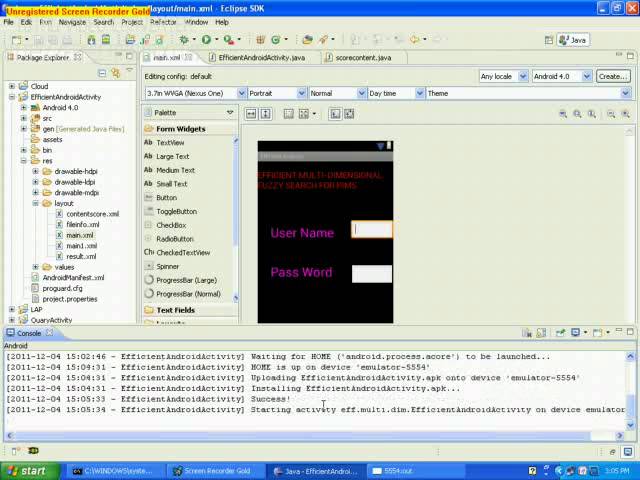Open the Text Fields palette category
Image resolution: width=640 pixels, height=480 pixels.
176,310
